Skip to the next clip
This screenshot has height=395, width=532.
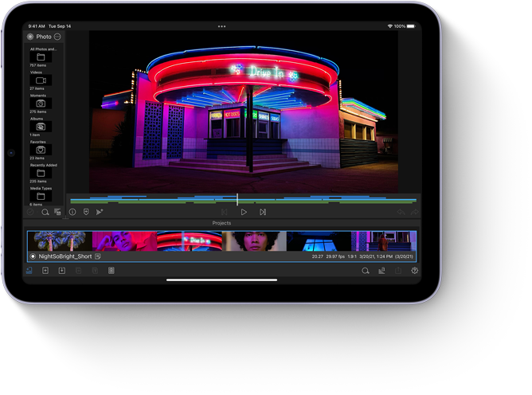click(x=263, y=212)
